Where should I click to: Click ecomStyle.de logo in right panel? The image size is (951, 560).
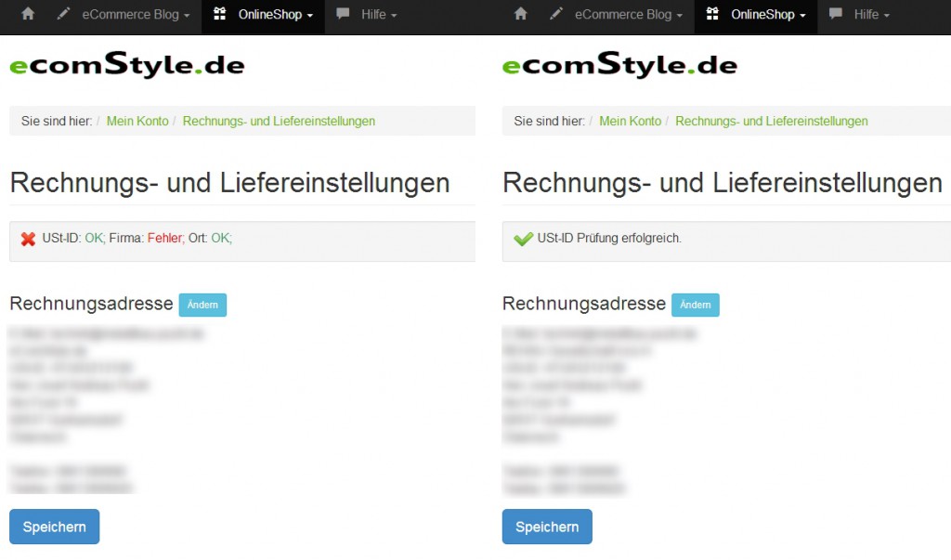[x=619, y=64]
